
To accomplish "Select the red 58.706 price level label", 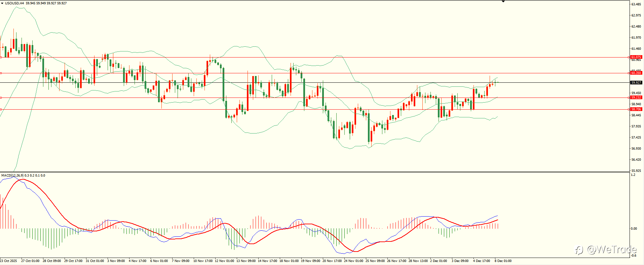I will click(636, 109).
